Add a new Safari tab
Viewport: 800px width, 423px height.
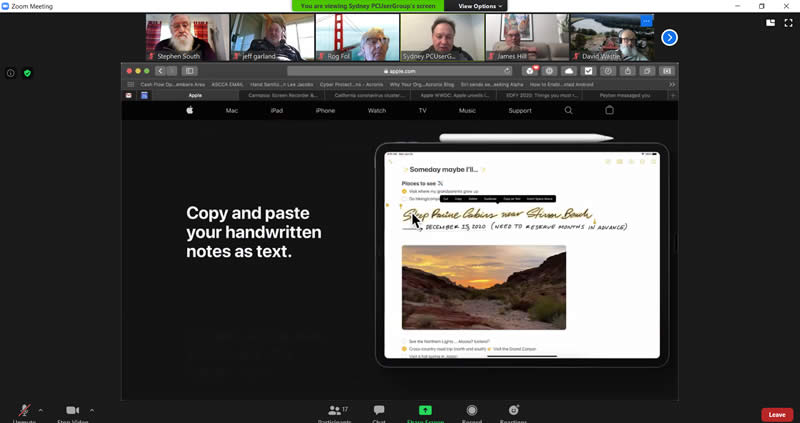(673, 95)
